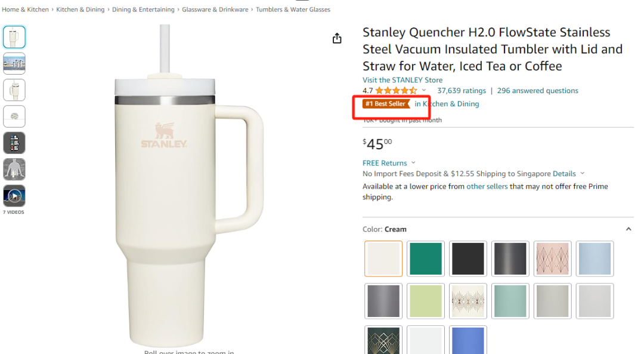
Task: Click the star rating icons
Action: coord(396,91)
